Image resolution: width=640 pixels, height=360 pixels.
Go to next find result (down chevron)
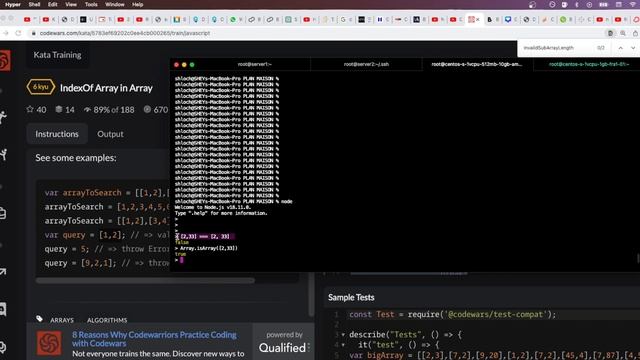633,48
